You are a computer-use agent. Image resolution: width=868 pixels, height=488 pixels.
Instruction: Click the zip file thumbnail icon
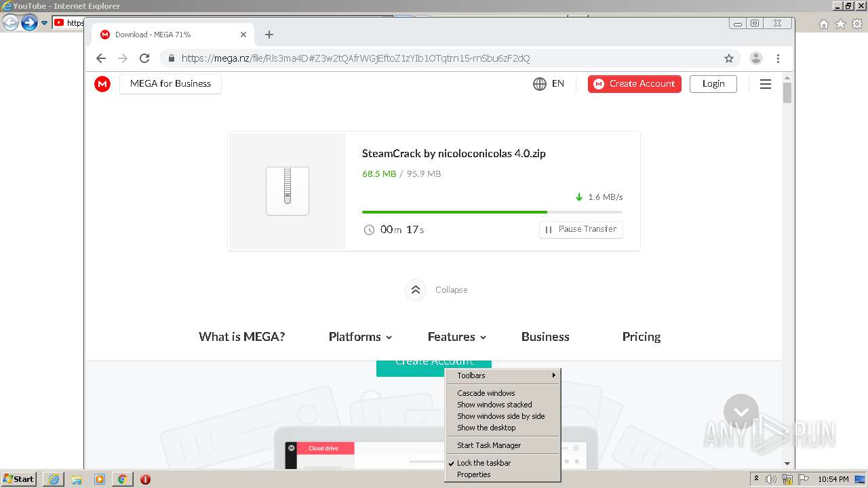(x=288, y=191)
